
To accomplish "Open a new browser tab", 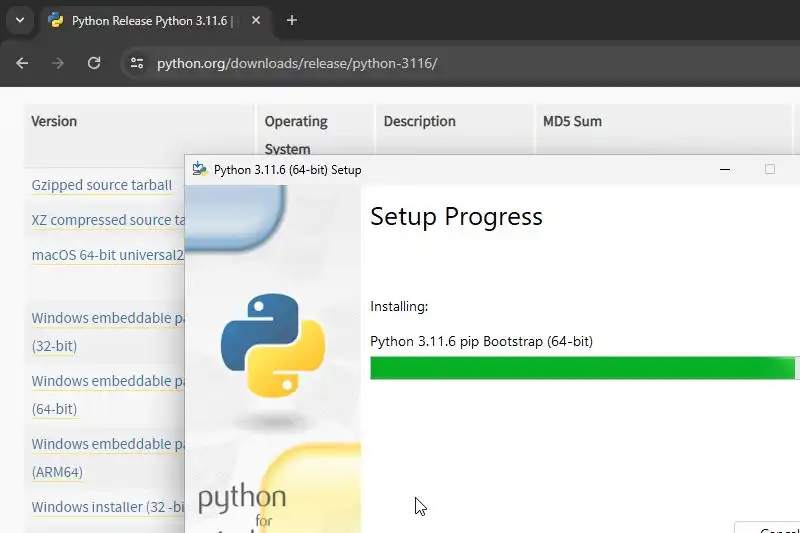I will (x=292, y=20).
